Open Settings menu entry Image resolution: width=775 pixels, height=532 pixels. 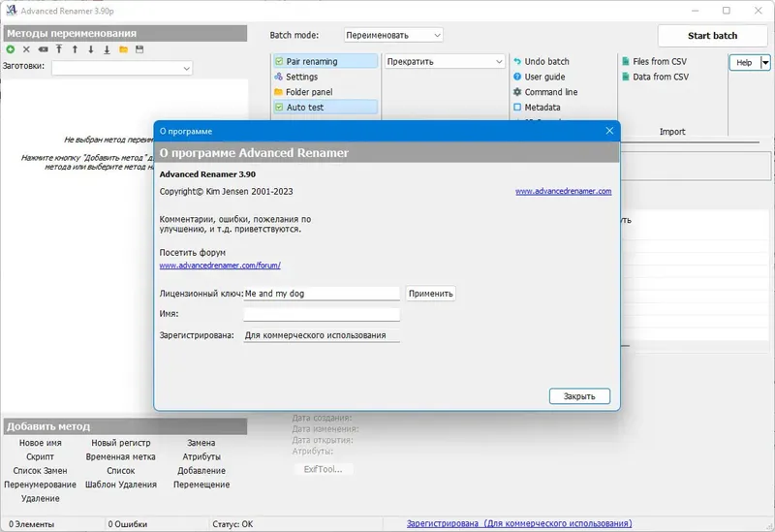tap(301, 77)
